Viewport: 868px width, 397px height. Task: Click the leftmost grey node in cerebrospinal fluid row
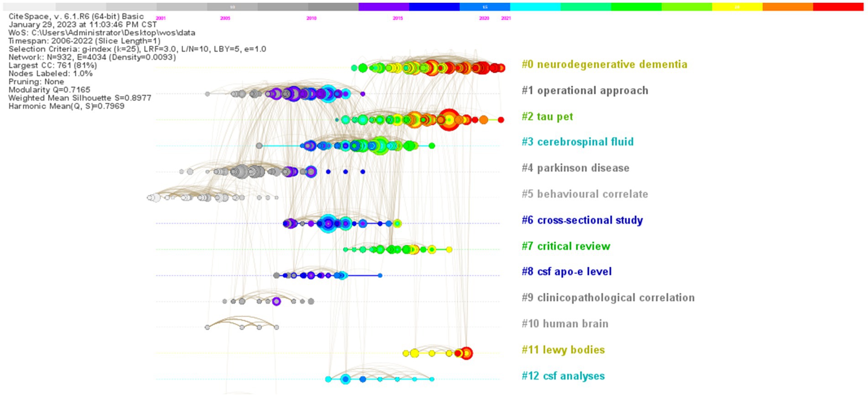point(259,146)
